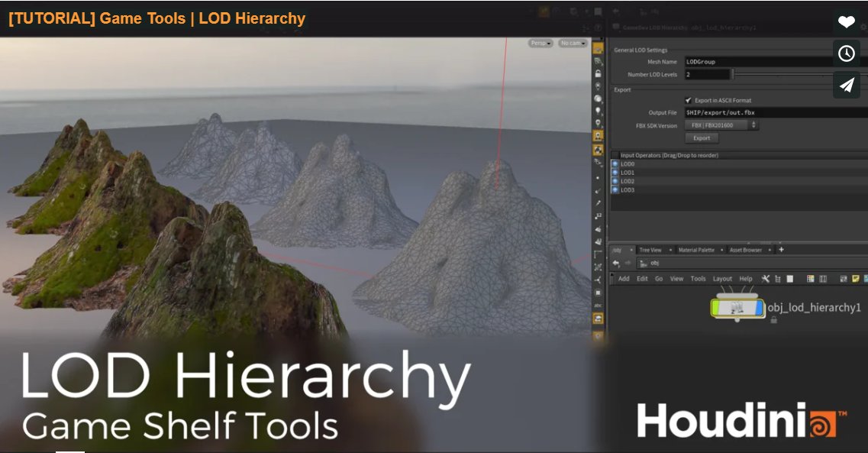Switch to the Material Palette tab
The width and height of the screenshot is (868, 453).
(695, 251)
